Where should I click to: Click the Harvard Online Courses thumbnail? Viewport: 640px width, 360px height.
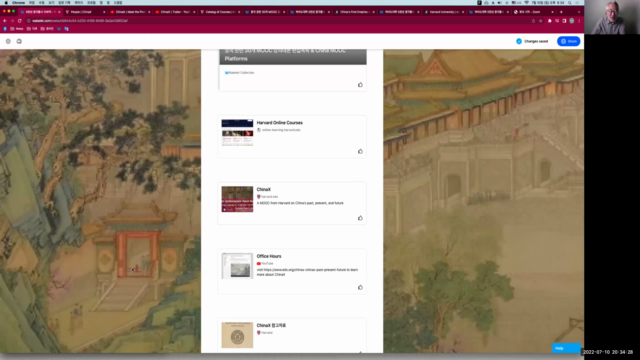point(237,133)
